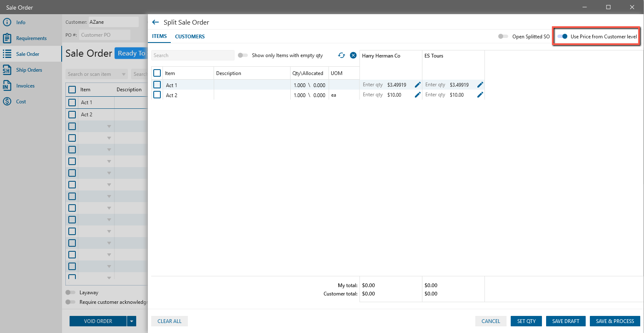Screen dimensions: 644x333
Task: Switch to the ITEMS tab
Action: [x=160, y=36]
